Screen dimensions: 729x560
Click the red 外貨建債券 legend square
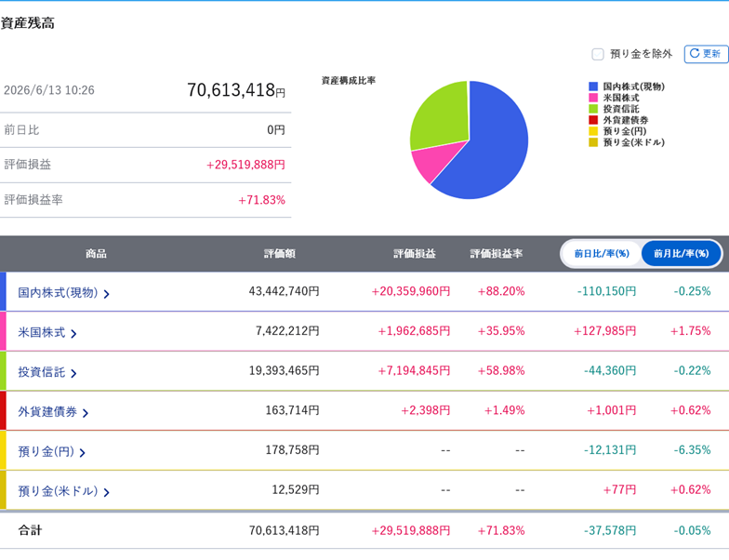pyautogui.click(x=593, y=120)
